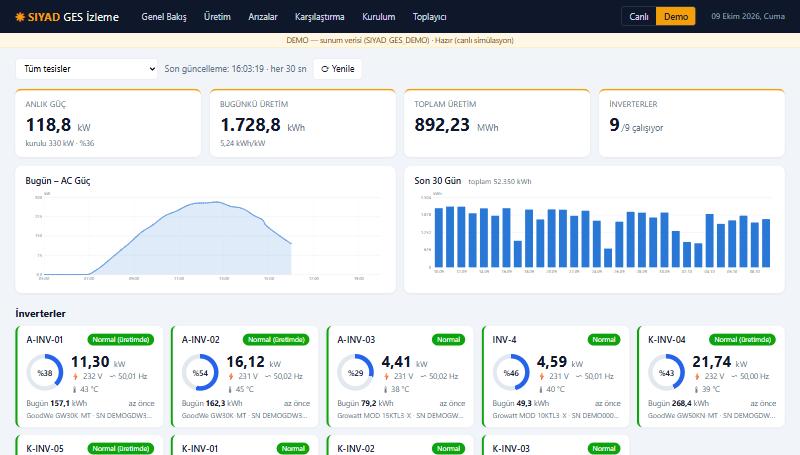Click the K-INV-01 Normal status badge

pos(293,449)
